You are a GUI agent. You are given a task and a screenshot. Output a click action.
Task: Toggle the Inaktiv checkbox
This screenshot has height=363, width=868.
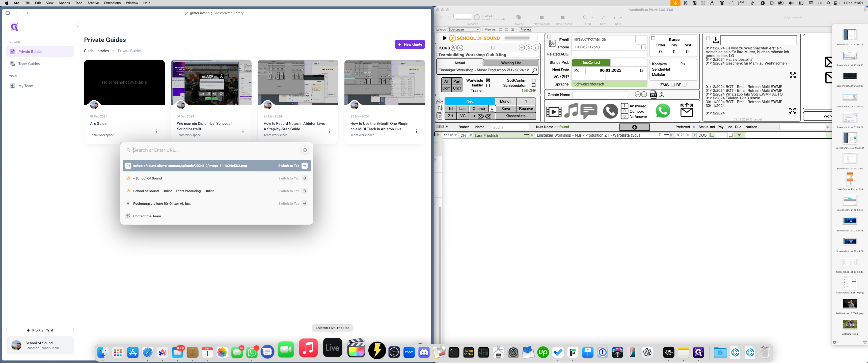click(x=488, y=85)
